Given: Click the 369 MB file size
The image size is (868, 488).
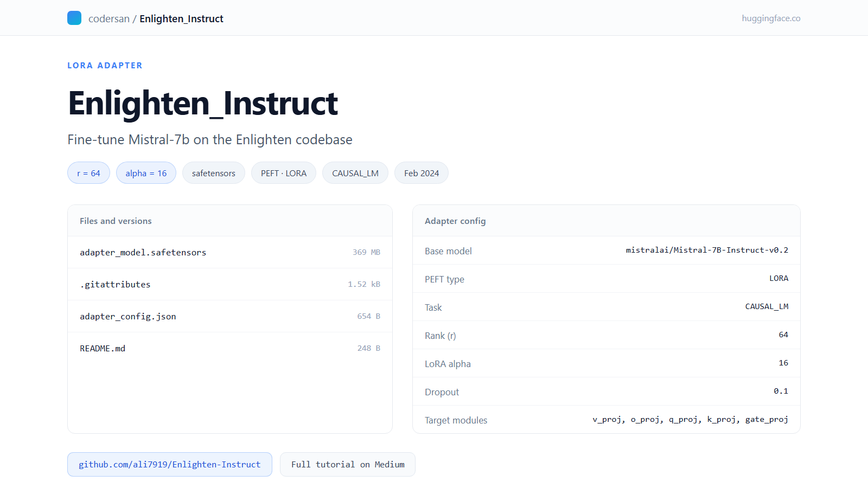Looking at the screenshot, I should 366,252.
